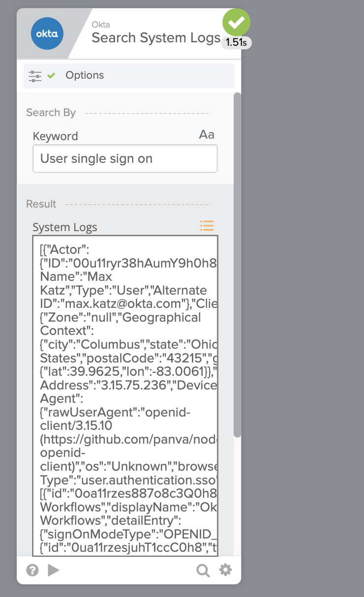Toggle the orange list icon beside System Logs
This screenshot has width=364, height=597.
[207, 226]
